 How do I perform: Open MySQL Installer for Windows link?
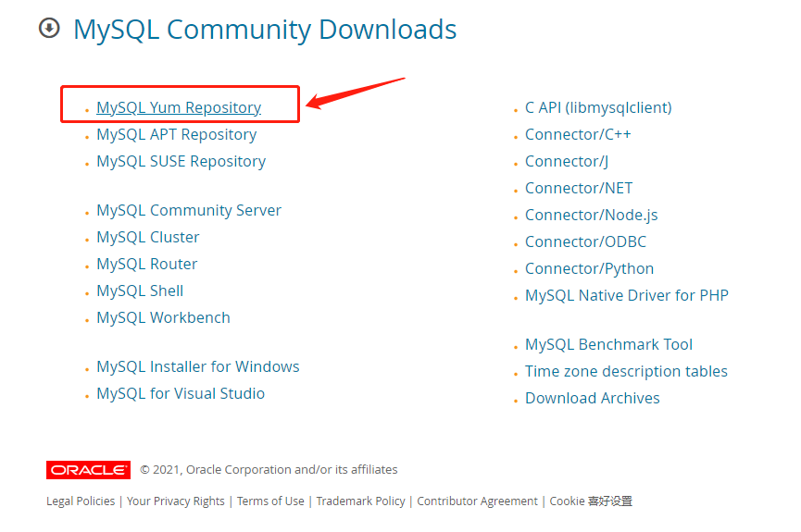[x=198, y=366]
